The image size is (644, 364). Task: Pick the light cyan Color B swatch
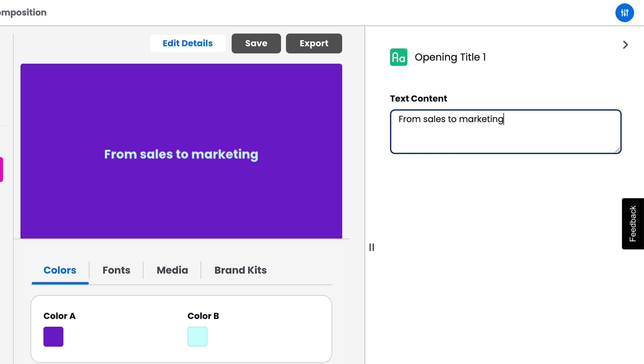click(197, 336)
